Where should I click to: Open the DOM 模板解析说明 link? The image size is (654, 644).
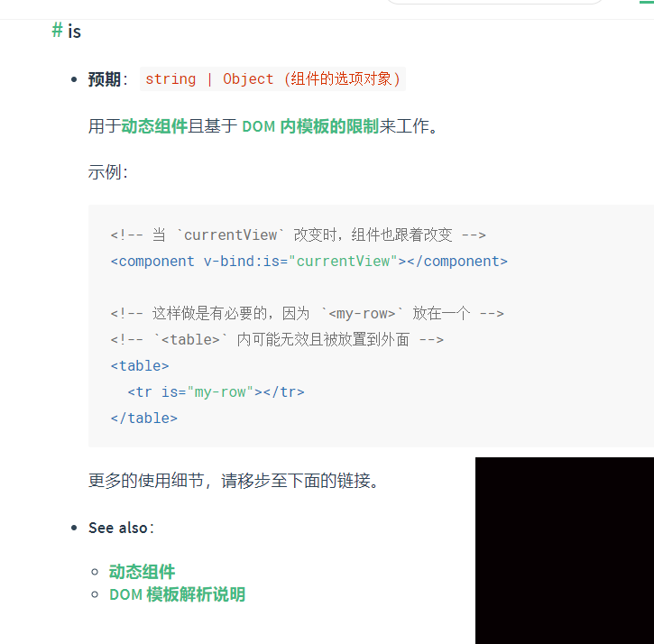[x=178, y=594]
